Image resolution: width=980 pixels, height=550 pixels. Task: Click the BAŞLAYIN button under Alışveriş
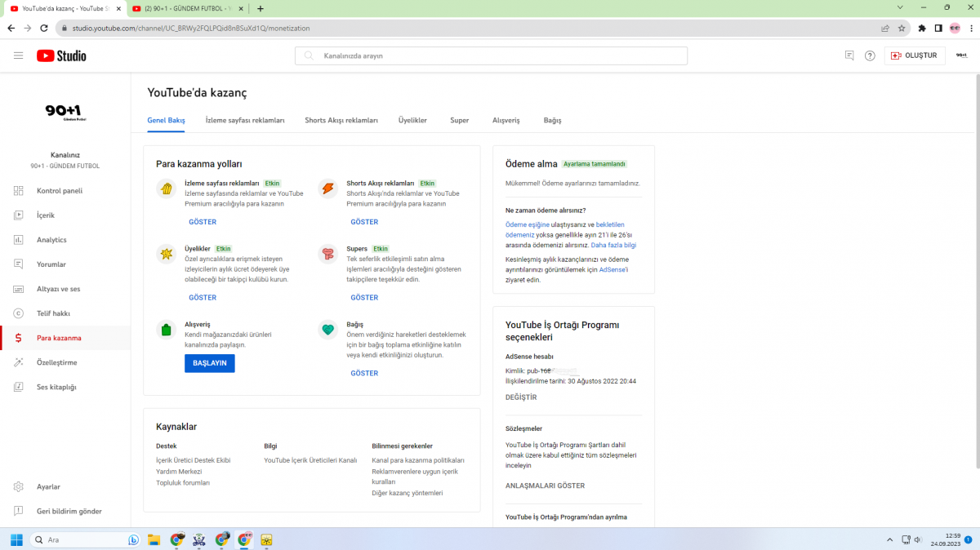coord(210,363)
